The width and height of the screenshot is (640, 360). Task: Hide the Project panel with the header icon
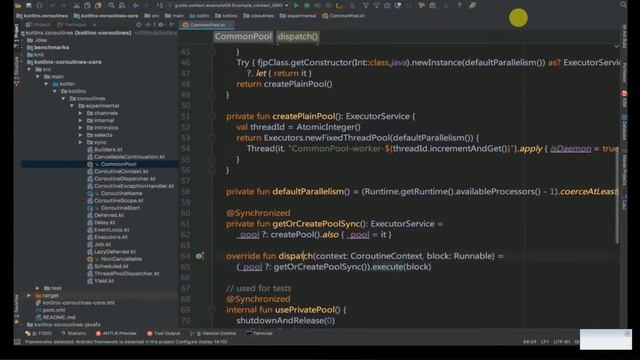coord(172,25)
